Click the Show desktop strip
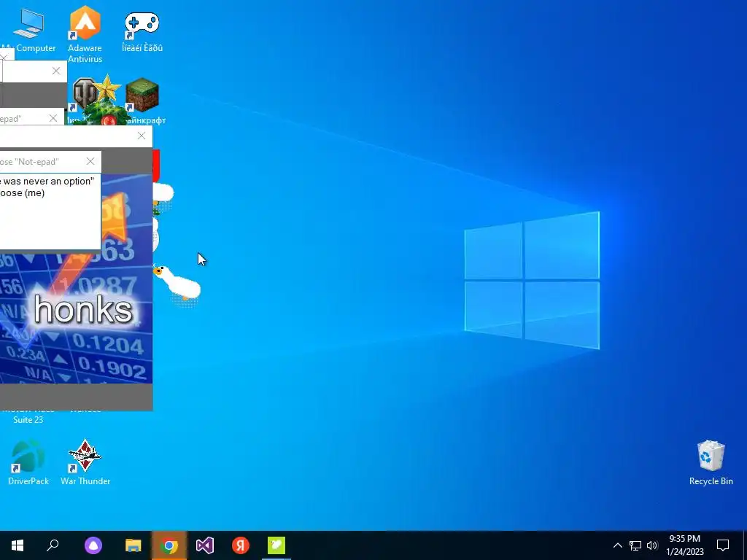 point(745,545)
